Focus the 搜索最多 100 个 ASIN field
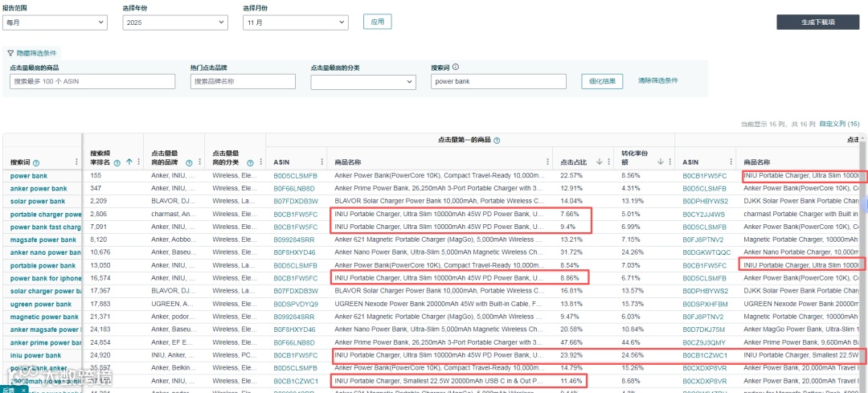 click(92, 81)
